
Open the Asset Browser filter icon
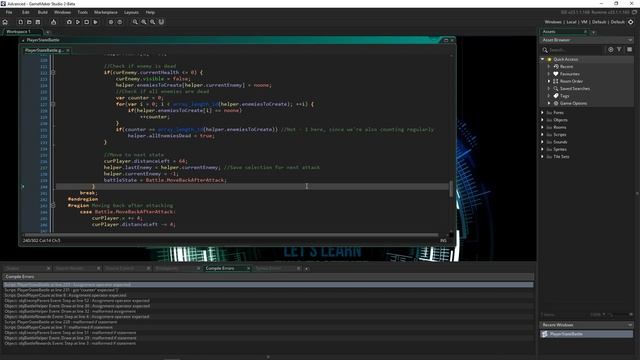point(619,49)
